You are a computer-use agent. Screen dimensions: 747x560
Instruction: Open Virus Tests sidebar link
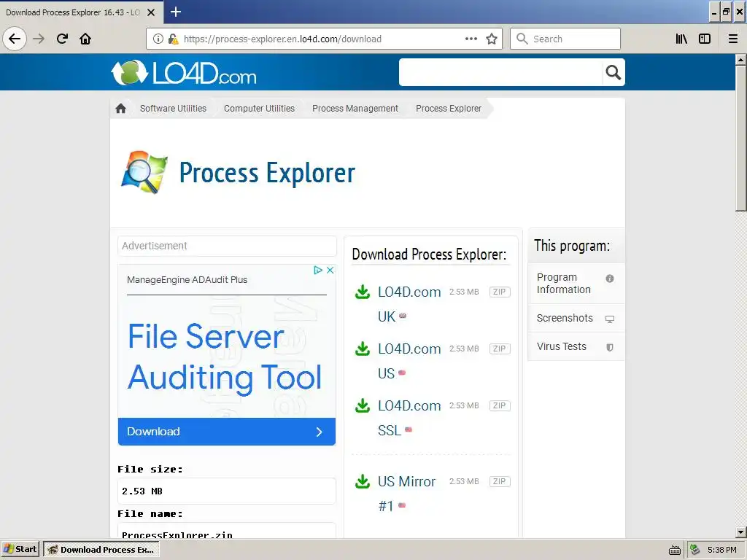576,346
